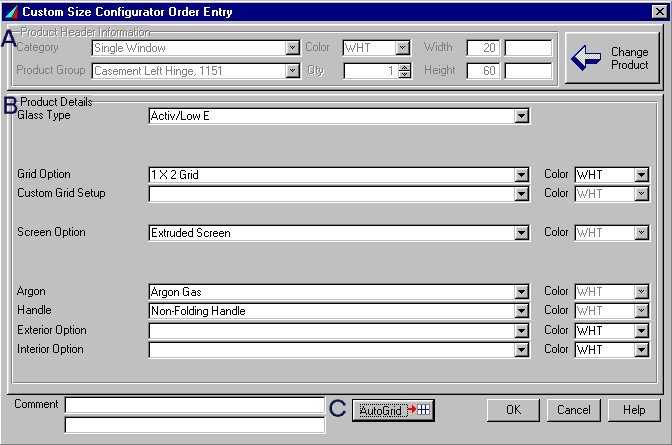The height and width of the screenshot is (445, 672).
Task: Open the Argon Color dropdown
Action: (x=641, y=292)
